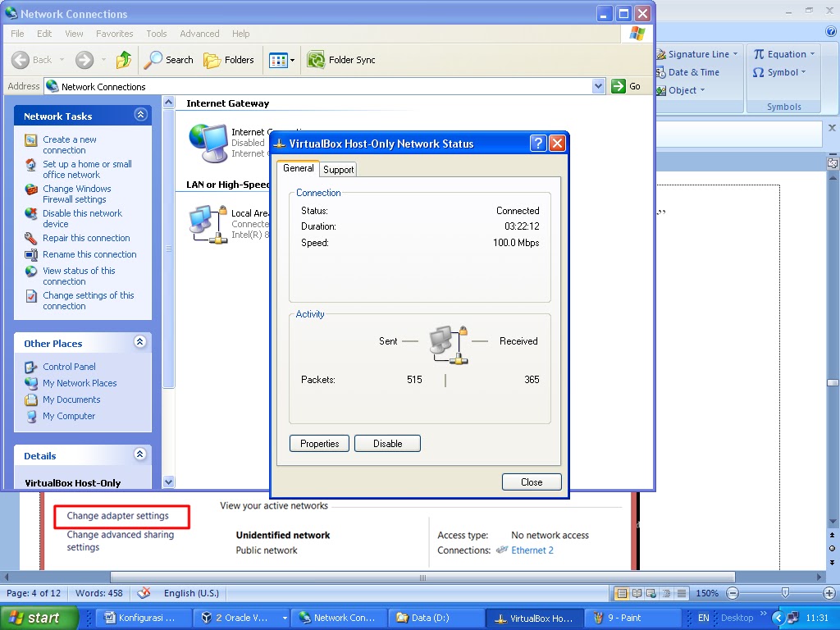Image resolution: width=840 pixels, height=630 pixels.
Task: Click the Back navigation arrow icon
Action: tap(21, 59)
